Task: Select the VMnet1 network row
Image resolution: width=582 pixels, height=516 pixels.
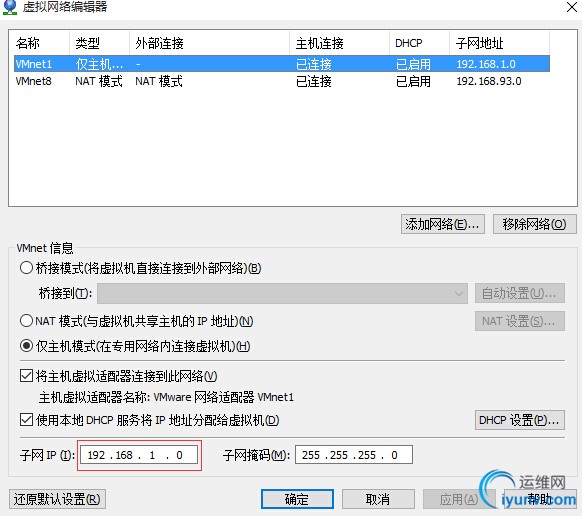Action: [282, 64]
